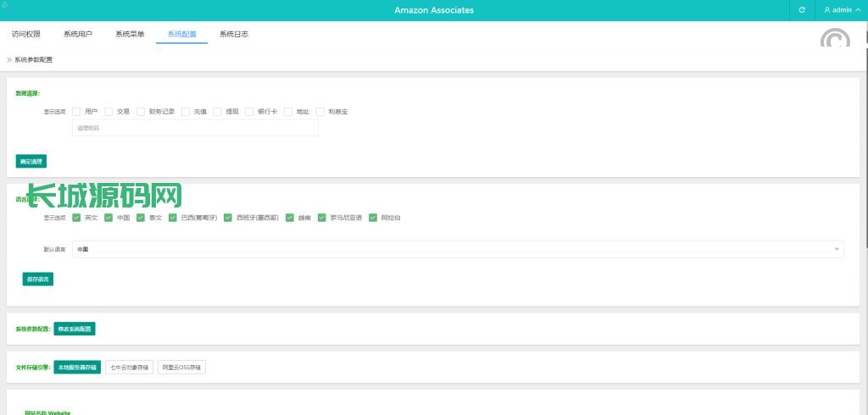Toggle the 阿拉伯 language checkbox
This screenshot has height=415, width=868.
(x=373, y=218)
